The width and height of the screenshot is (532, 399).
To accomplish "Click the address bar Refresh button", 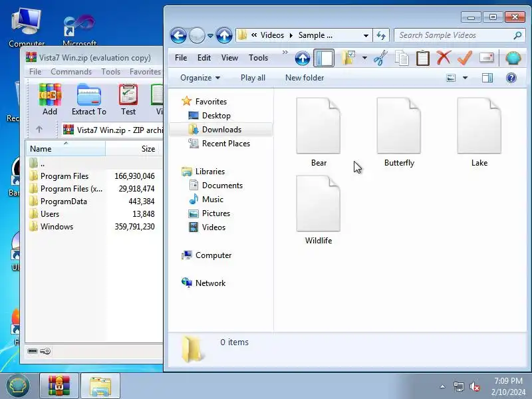I will (381, 36).
